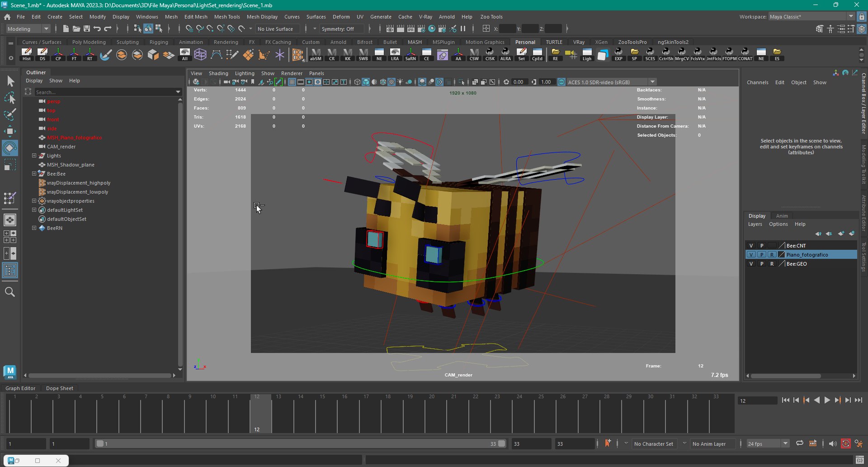Run the SCES python shelf script
The height and width of the screenshot is (467, 868).
[650, 54]
